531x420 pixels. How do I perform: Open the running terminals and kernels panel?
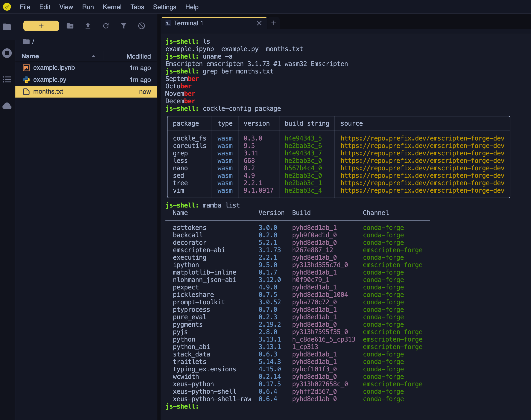pyautogui.click(x=7, y=53)
